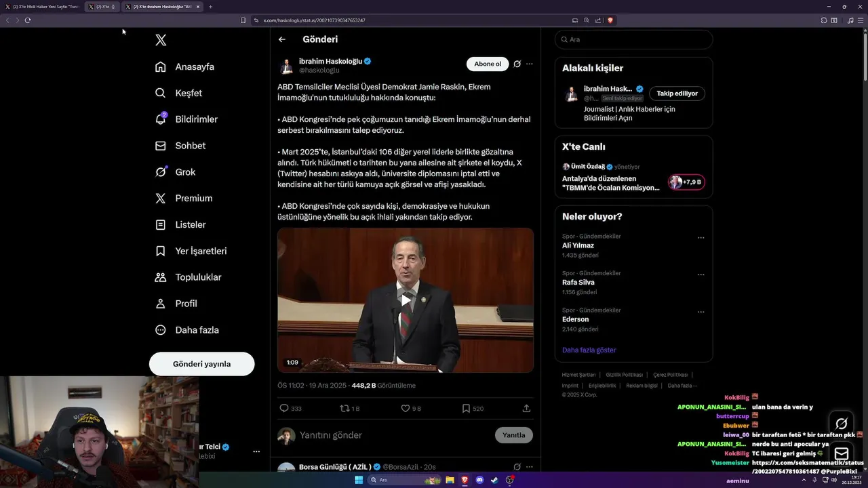Click Takip ediyor following button
Viewport: 868px width, 488px height.
pos(677,94)
